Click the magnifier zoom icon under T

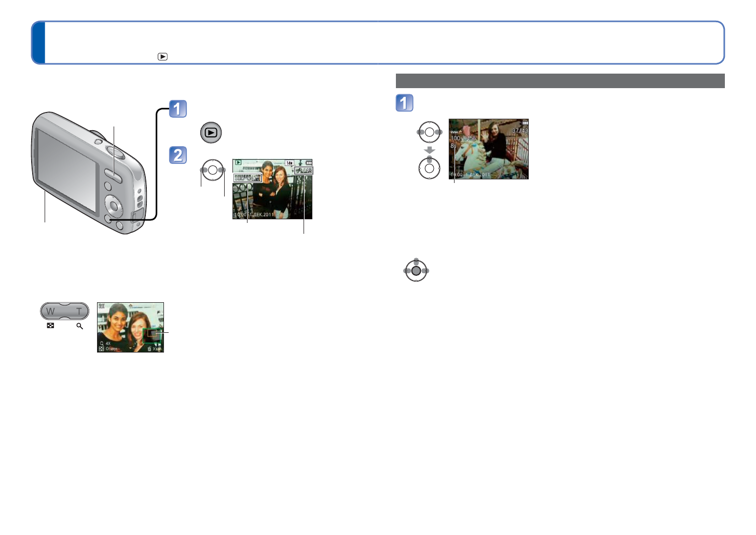tap(79, 326)
